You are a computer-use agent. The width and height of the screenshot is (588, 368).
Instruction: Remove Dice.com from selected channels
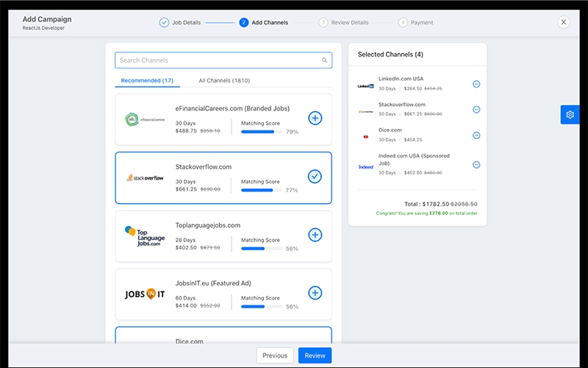pyautogui.click(x=476, y=135)
